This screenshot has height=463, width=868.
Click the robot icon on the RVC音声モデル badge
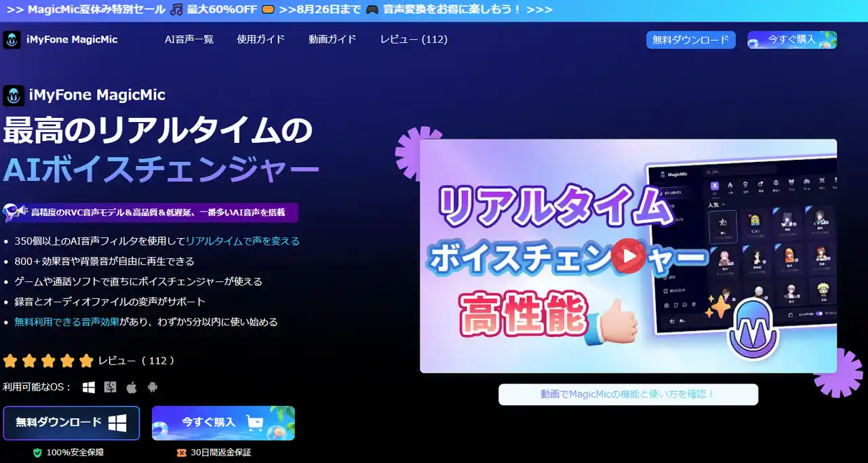(15, 212)
